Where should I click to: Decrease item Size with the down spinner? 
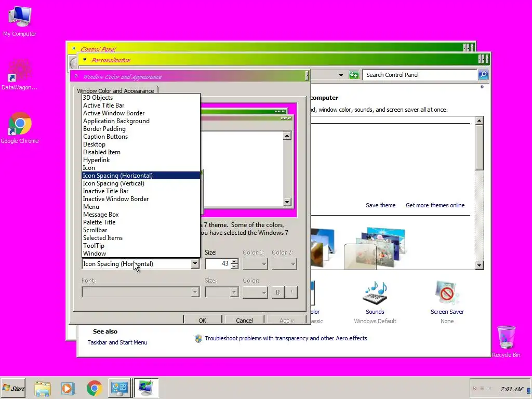coord(234,267)
